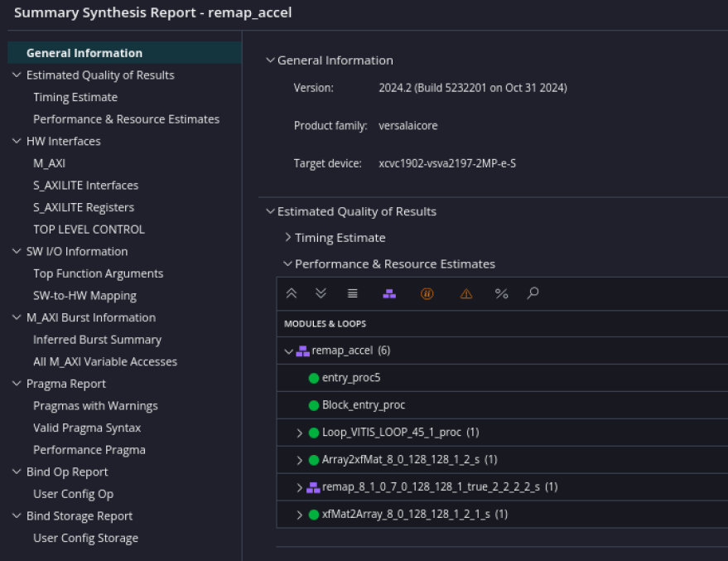The height and width of the screenshot is (561, 728).
Task: Toggle the percent display icon
Action: pos(501,293)
